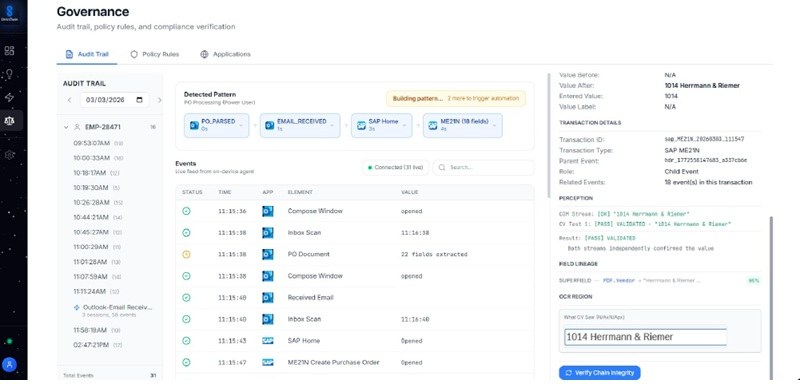Open the lightbulb insights icon in sidebar

click(x=9, y=74)
